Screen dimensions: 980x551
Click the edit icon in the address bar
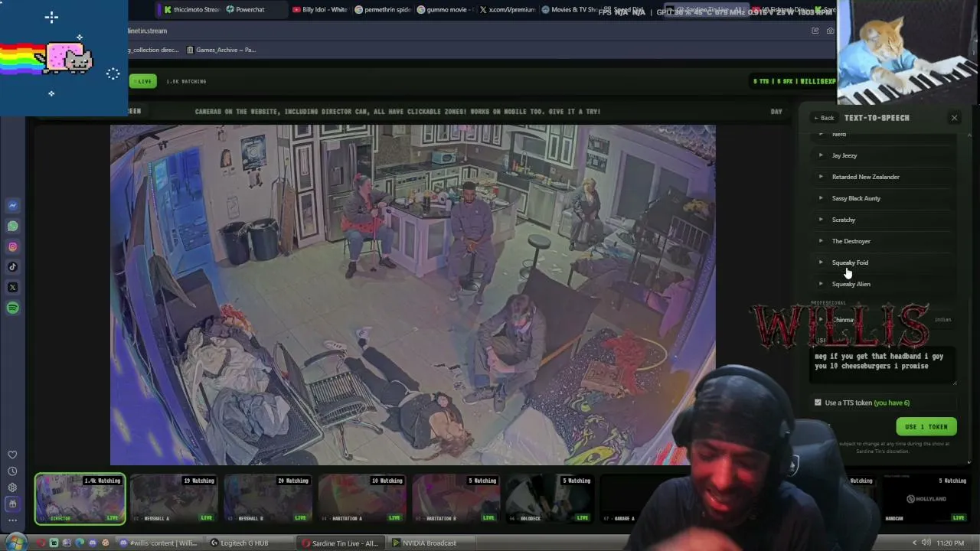(815, 31)
